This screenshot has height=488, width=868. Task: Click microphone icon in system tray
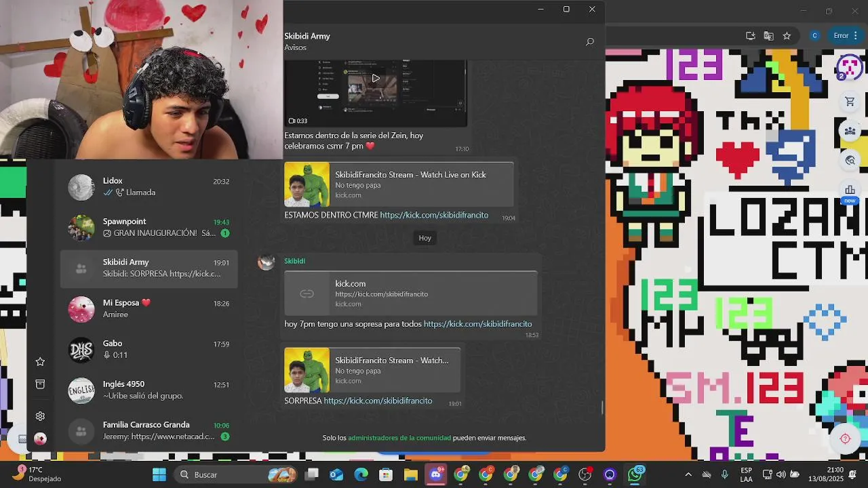[724, 474]
